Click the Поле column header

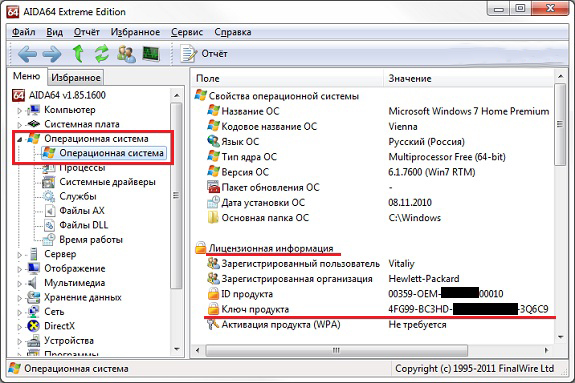pyautogui.click(x=287, y=79)
